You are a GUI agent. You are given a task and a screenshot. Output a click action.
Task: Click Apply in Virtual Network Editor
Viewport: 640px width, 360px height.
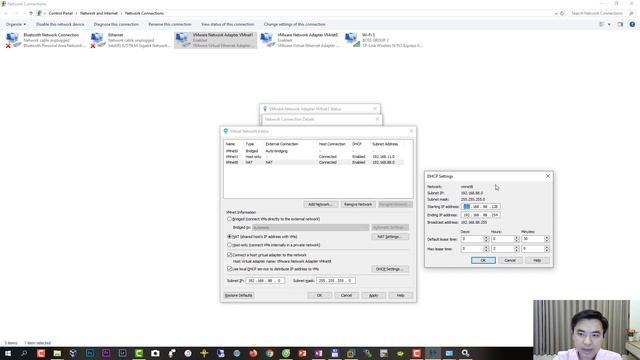373,296
